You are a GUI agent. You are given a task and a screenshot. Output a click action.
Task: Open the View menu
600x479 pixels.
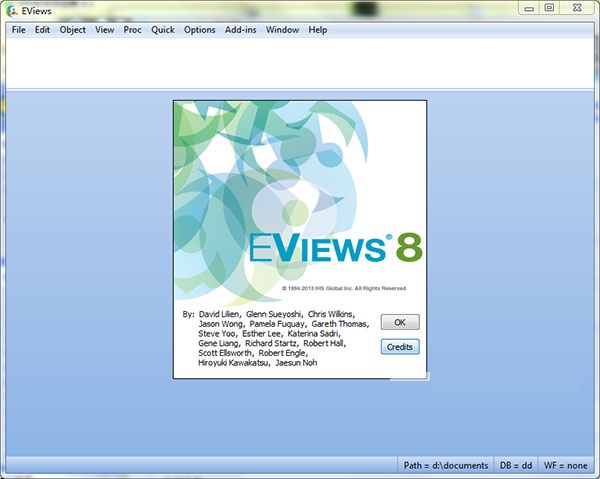pyautogui.click(x=104, y=30)
